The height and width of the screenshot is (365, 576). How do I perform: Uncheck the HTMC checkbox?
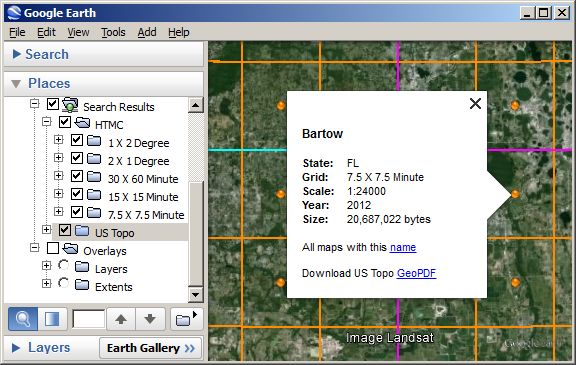click(x=65, y=122)
